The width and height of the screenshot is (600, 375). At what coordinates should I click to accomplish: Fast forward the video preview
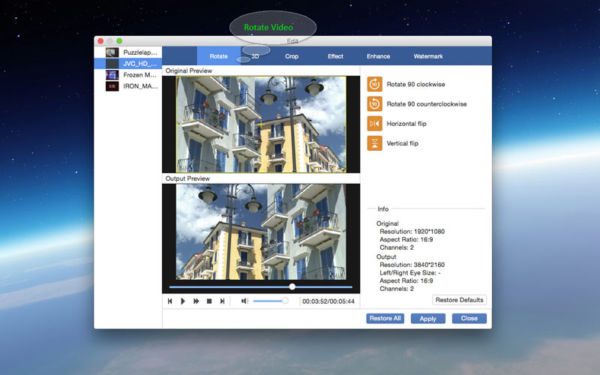[196, 301]
